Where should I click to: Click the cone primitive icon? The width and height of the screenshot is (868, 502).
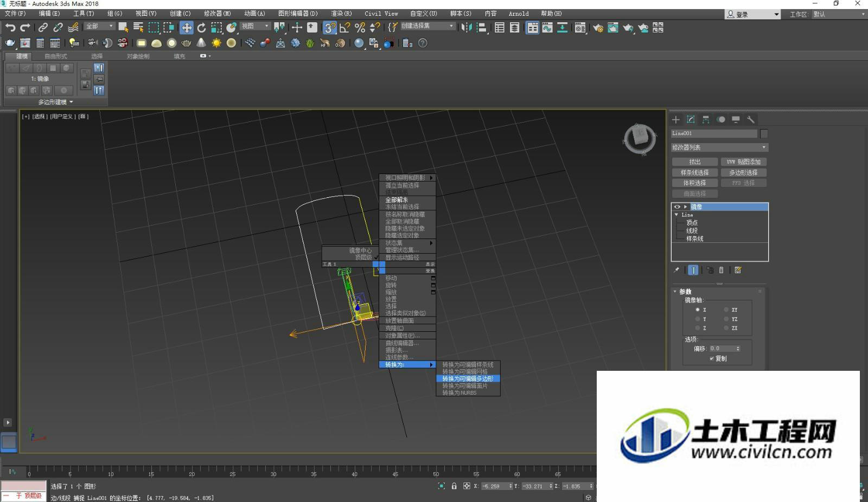point(201,43)
